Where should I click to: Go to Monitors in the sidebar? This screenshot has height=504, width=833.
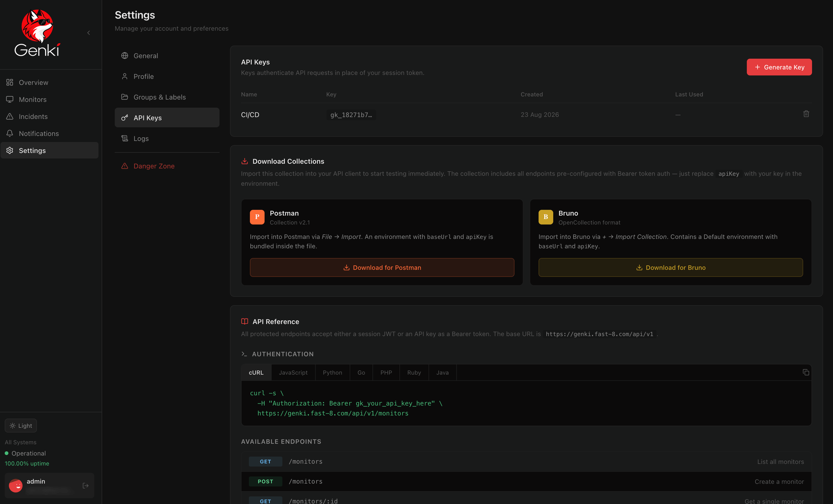(49, 99)
